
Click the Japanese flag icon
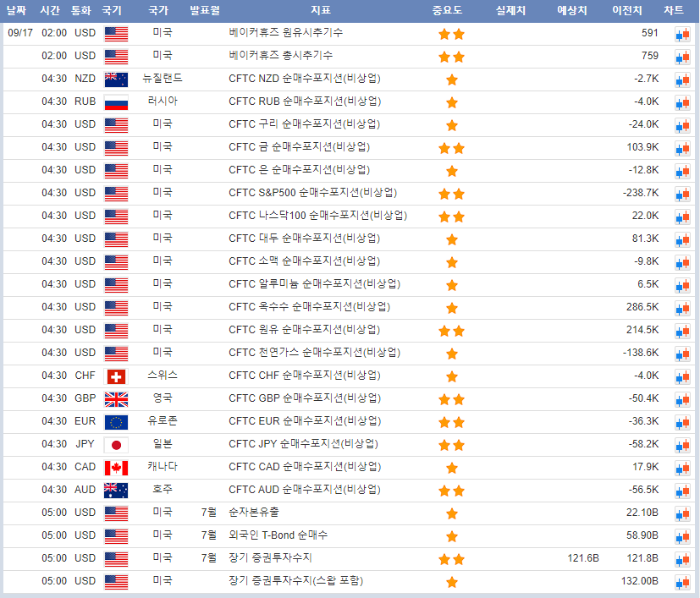click(116, 446)
